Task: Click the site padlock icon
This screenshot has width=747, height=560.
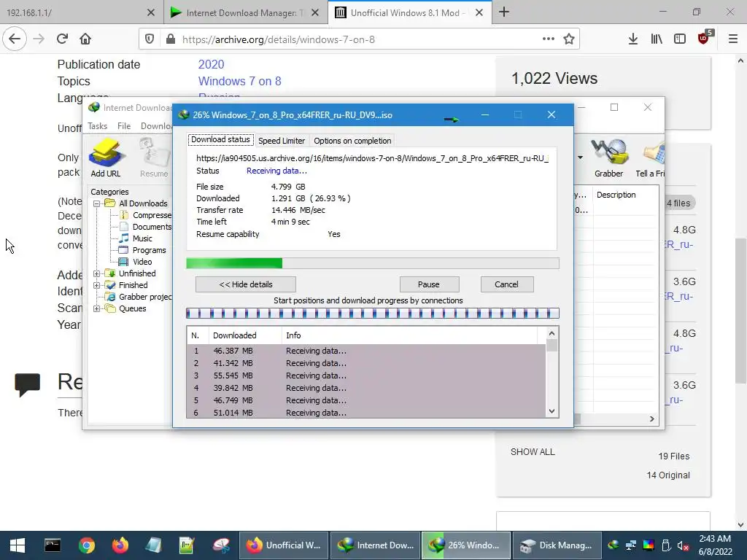Action: click(171, 39)
